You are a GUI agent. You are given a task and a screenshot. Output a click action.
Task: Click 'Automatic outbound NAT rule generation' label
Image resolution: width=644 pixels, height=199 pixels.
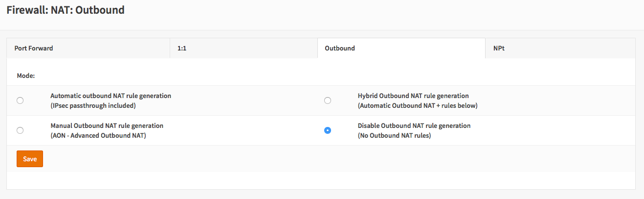coord(111,96)
